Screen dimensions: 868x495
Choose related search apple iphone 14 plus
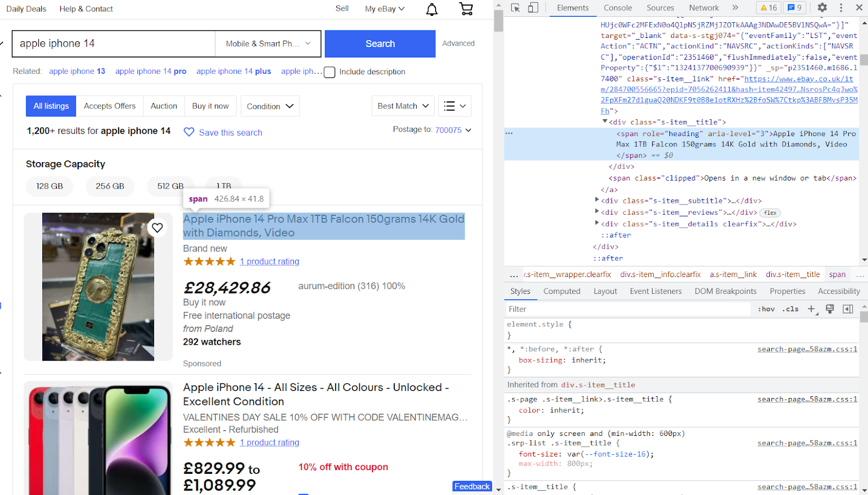coord(234,71)
